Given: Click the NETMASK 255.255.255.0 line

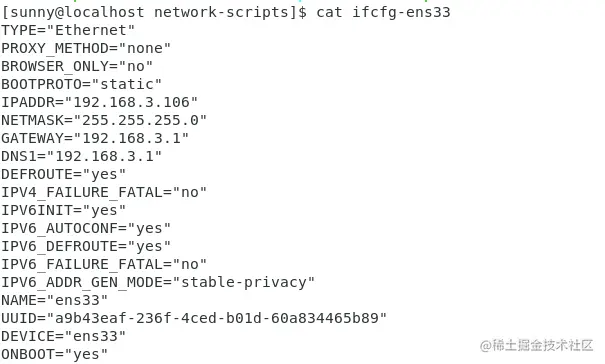Looking at the screenshot, I should coord(104,120).
